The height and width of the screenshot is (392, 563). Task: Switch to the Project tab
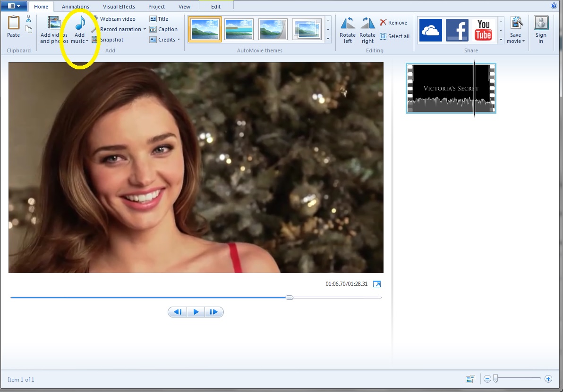tap(156, 7)
